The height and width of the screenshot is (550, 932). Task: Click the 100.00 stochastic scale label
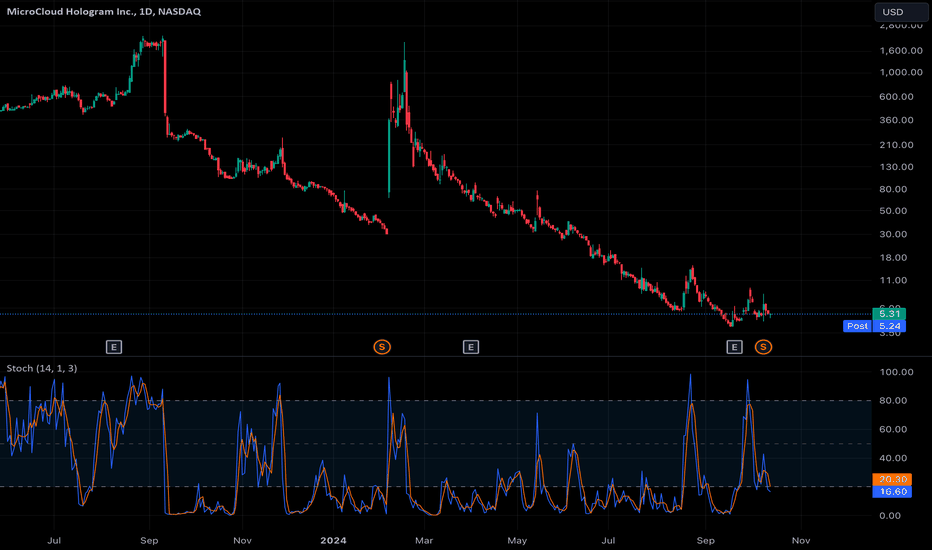click(x=896, y=372)
